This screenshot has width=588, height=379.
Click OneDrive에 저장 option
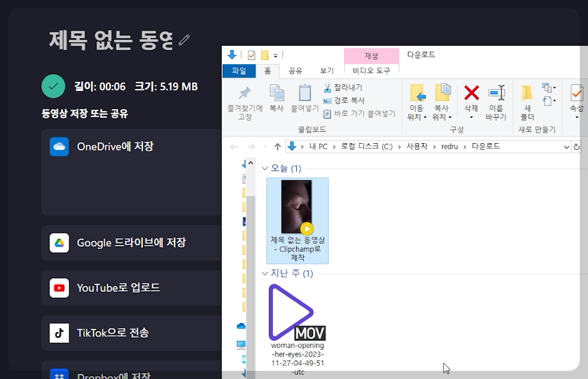[115, 146]
